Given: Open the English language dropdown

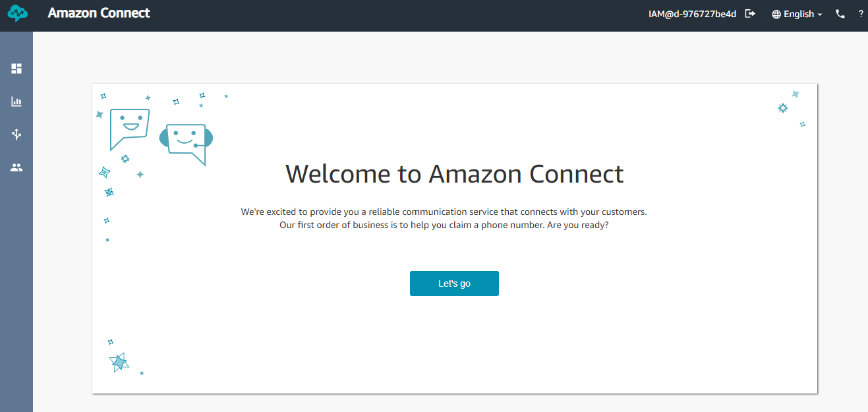Looking at the screenshot, I should point(797,14).
